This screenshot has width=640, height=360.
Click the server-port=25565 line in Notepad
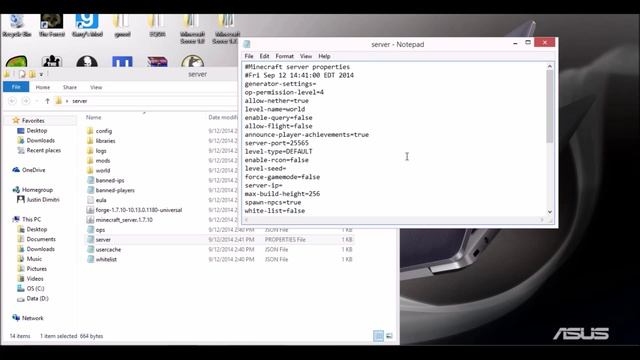click(x=277, y=143)
